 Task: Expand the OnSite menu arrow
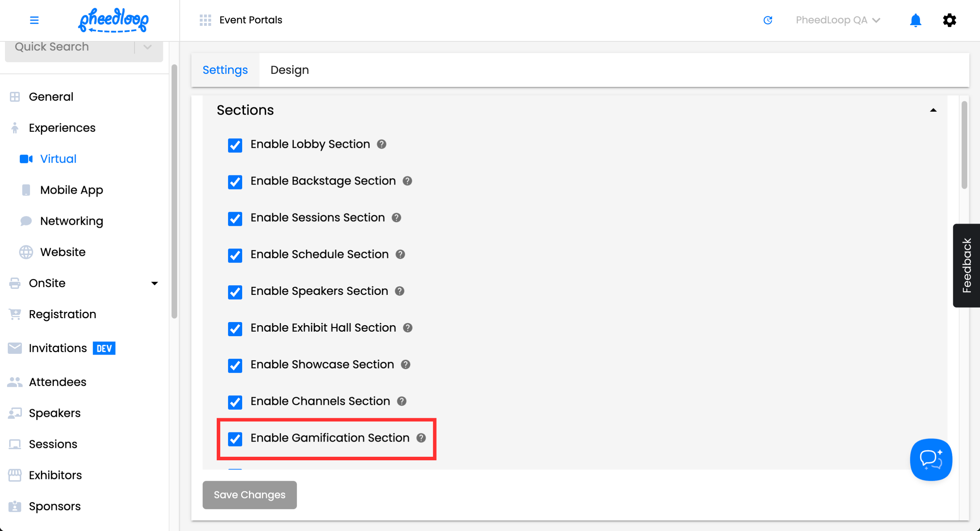[154, 283]
